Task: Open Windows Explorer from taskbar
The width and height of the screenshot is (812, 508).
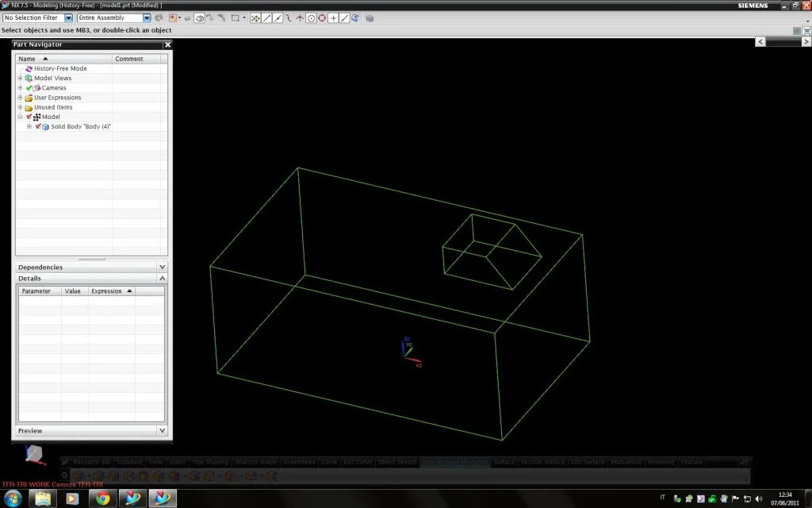Action: click(x=43, y=498)
